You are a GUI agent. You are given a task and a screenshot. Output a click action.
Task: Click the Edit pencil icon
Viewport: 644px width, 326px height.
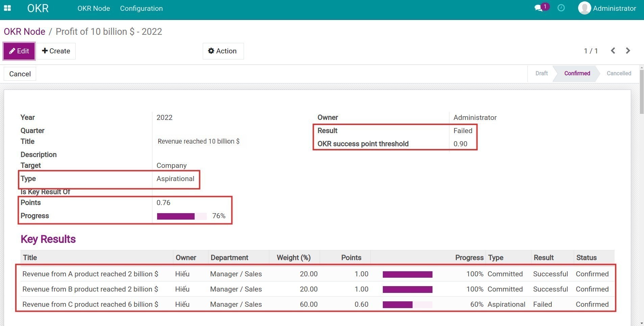pos(13,51)
